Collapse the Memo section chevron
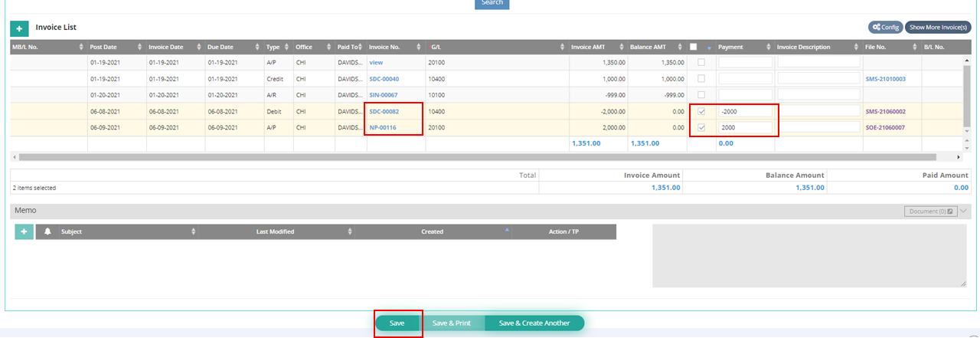 point(963,211)
